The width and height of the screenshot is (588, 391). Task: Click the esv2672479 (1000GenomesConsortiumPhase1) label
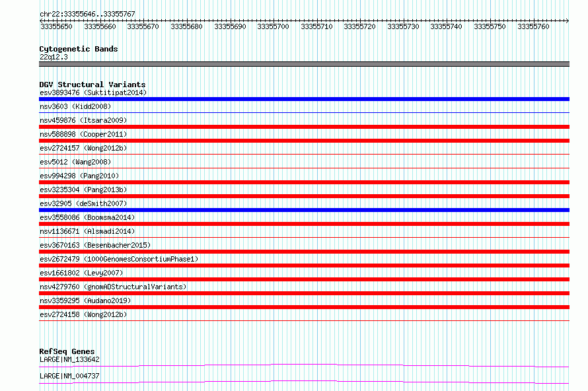119,259
